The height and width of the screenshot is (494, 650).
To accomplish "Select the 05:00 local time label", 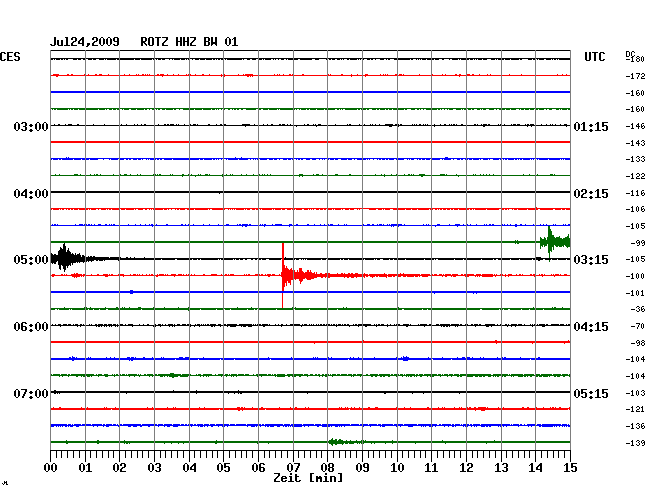I will point(31,260).
